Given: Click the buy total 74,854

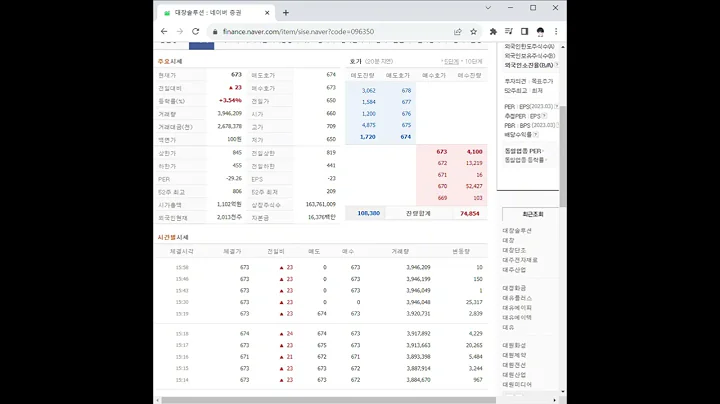Looking at the screenshot, I should 470,213.
